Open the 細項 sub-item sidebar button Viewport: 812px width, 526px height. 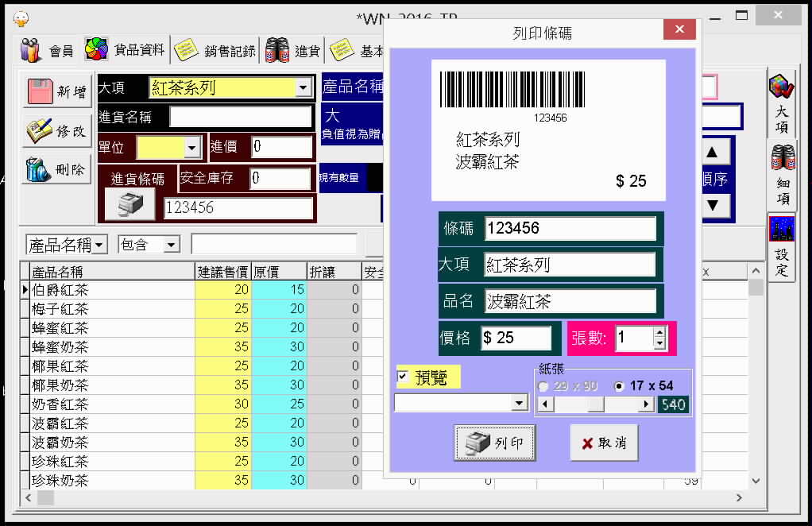click(783, 176)
